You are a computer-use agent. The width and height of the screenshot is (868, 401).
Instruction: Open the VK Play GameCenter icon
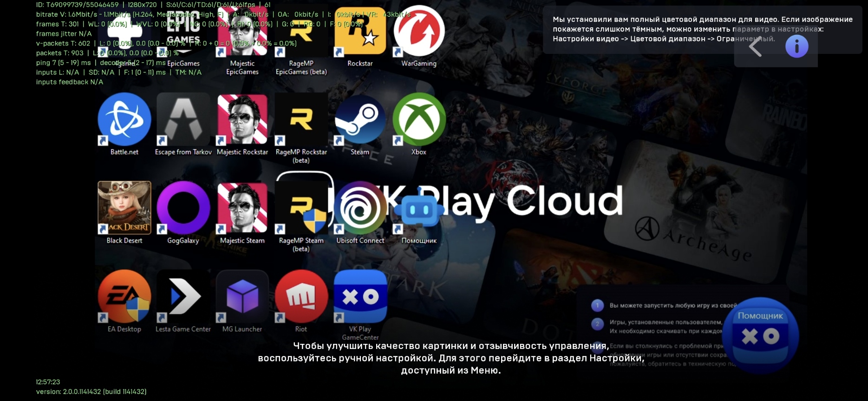point(360,304)
